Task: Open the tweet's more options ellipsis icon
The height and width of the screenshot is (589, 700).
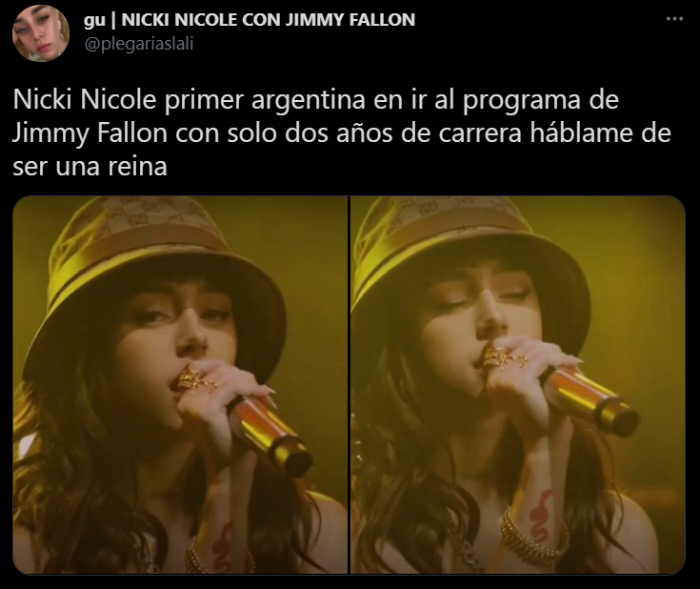Action: pyautogui.click(x=674, y=19)
